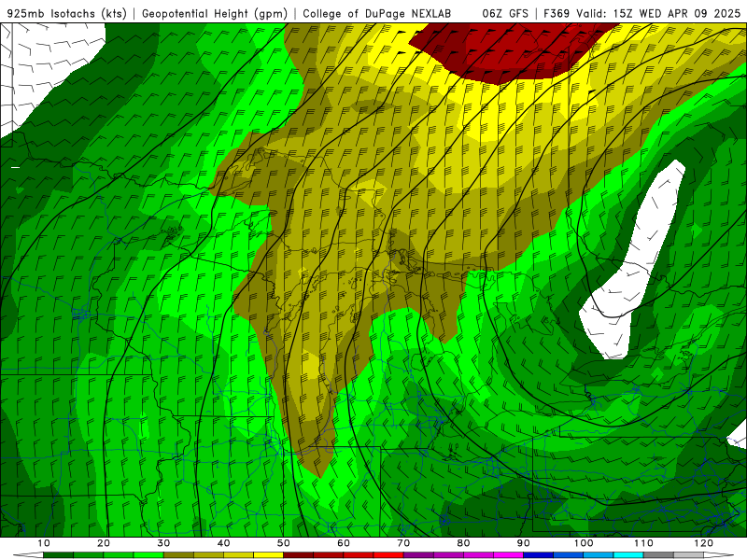
Task: Click the darkest green legend swatch at 10
Action: pyautogui.click(x=58, y=555)
